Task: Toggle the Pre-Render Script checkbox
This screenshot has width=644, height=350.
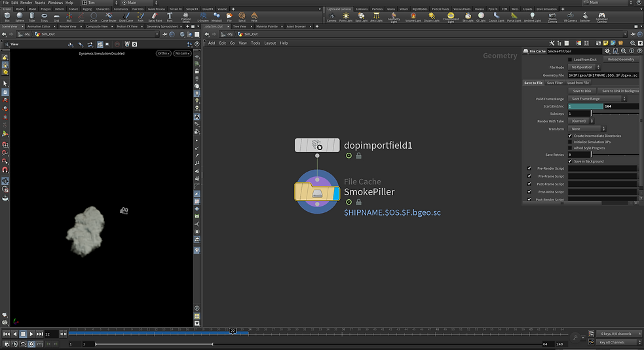Action: tap(529, 168)
